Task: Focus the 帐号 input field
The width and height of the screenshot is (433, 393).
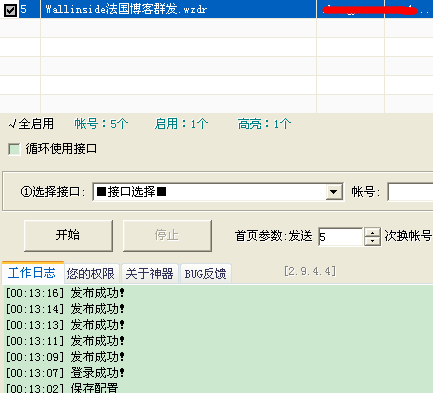Action: coord(410,192)
